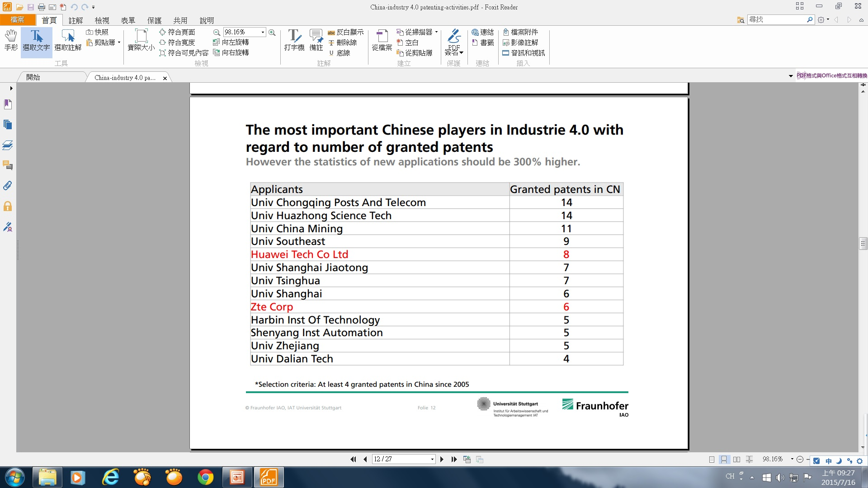Enable continuous page view mode
This screenshot has width=868, height=488.
coord(724,460)
